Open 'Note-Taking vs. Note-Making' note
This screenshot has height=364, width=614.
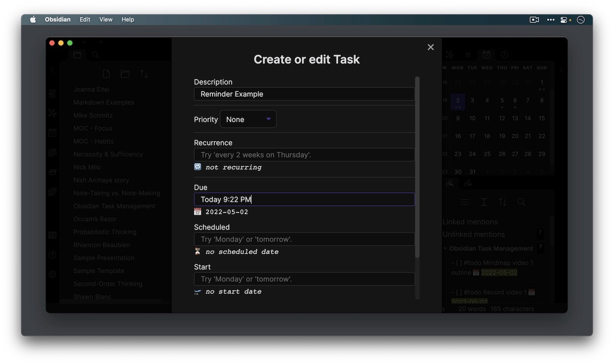click(x=117, y=193)
